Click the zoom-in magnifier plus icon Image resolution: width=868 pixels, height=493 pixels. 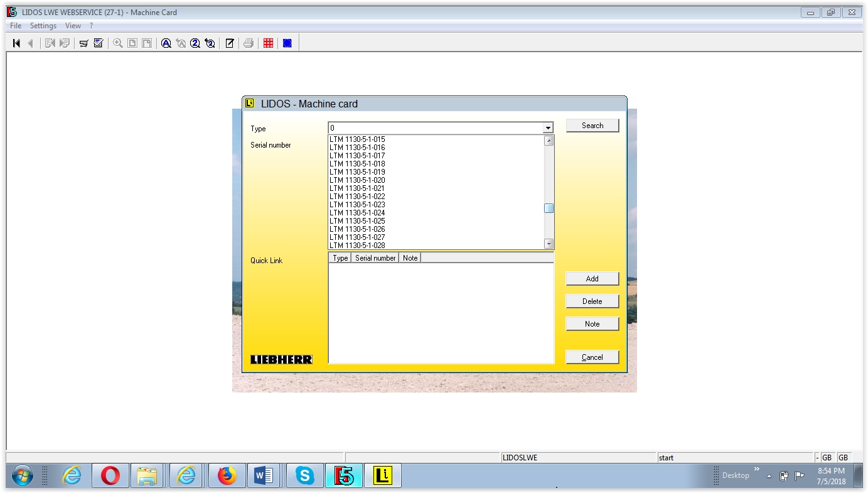[x=117, y=43]
